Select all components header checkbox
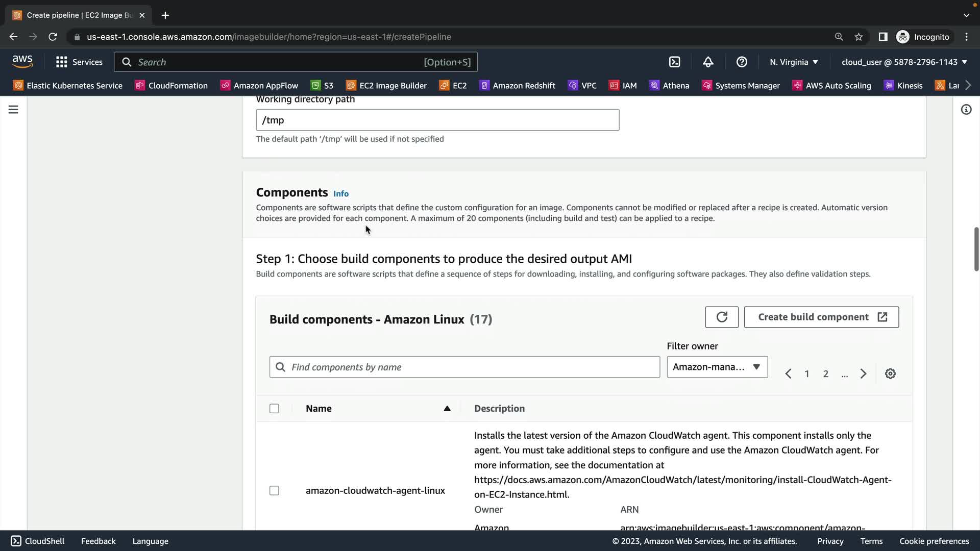 (274, 408)
